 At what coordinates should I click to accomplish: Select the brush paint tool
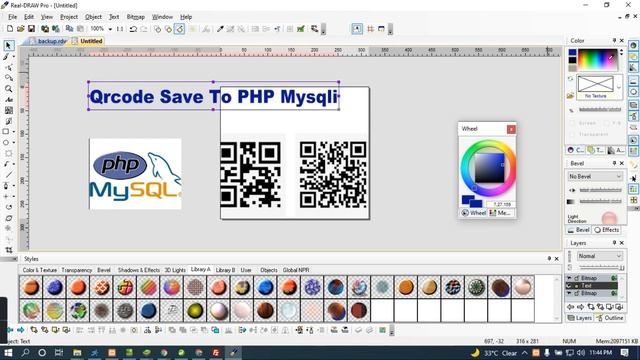coord(7,57)
